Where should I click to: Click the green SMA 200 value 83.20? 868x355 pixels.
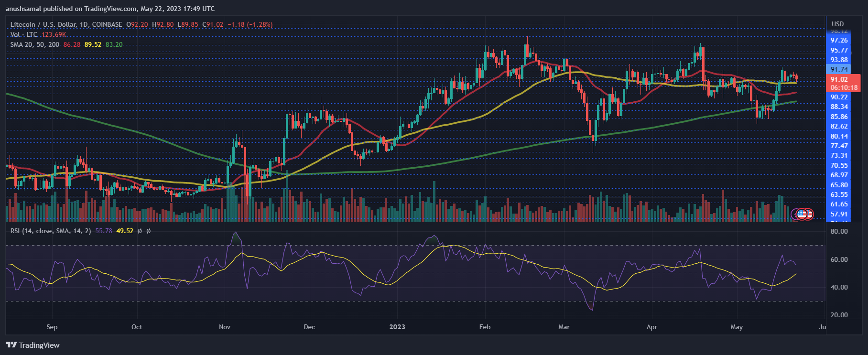pos(114,44)
